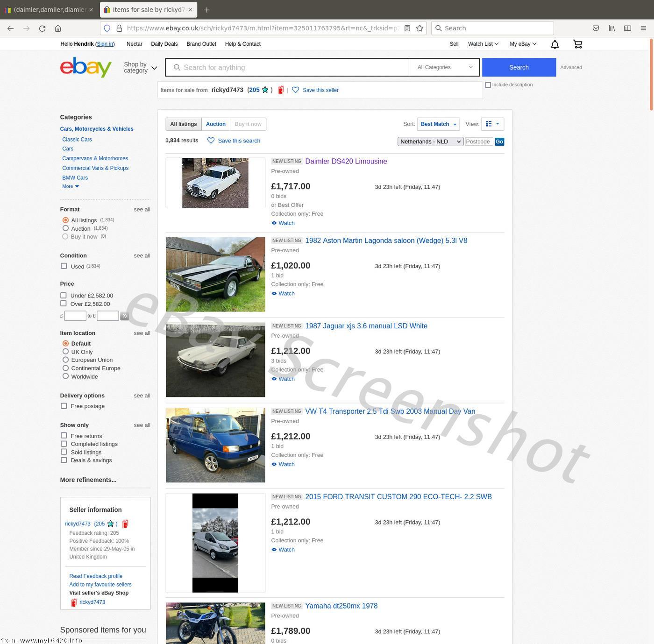Reload the page using the refresh icon
Image resolution: width=654 pixels, height=644 pixels.
tap(42, 28)
